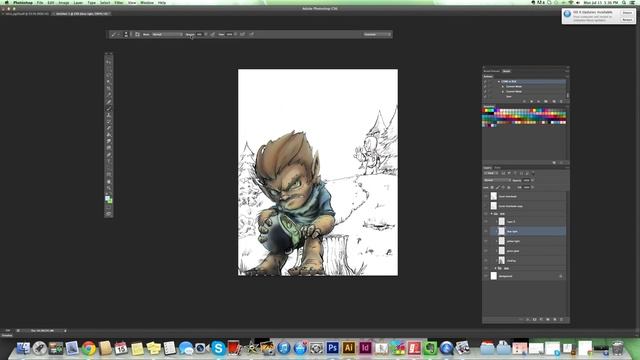This screenshot has height=360, width=640.
Task: Toggle visibility of topmost layer in Layers panel
Action: [486, 196]
